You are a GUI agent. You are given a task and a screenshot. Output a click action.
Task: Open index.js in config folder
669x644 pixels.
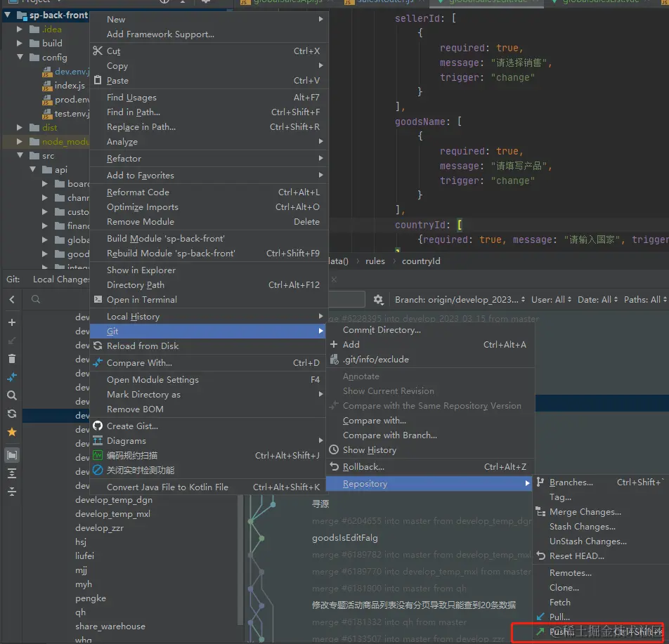70,85
